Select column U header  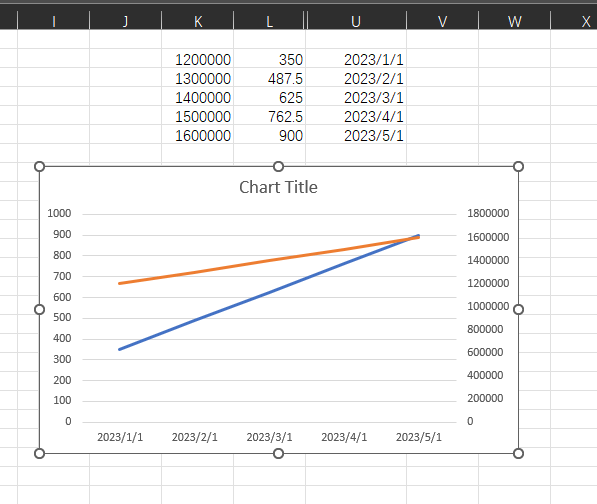pos(356,21)
